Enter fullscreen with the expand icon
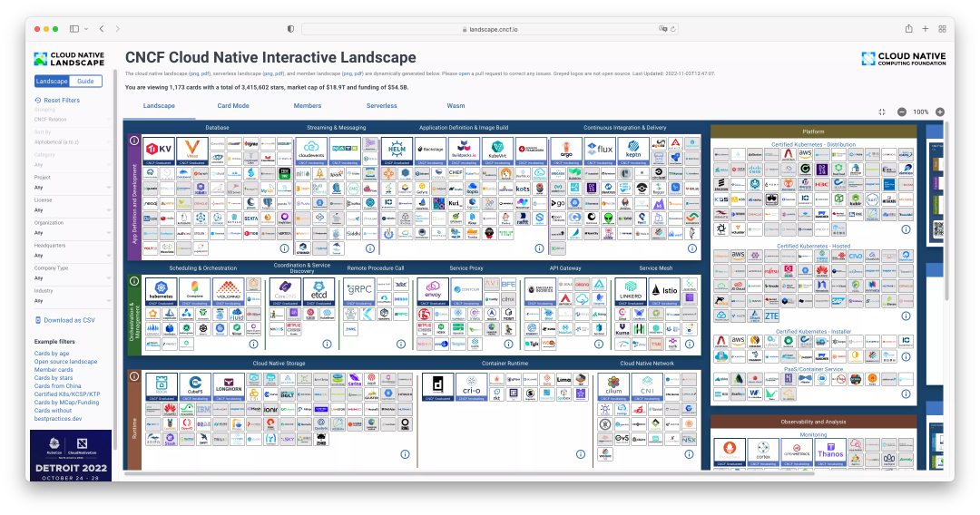Screen dimensions: 980x515 pos(882,112)
